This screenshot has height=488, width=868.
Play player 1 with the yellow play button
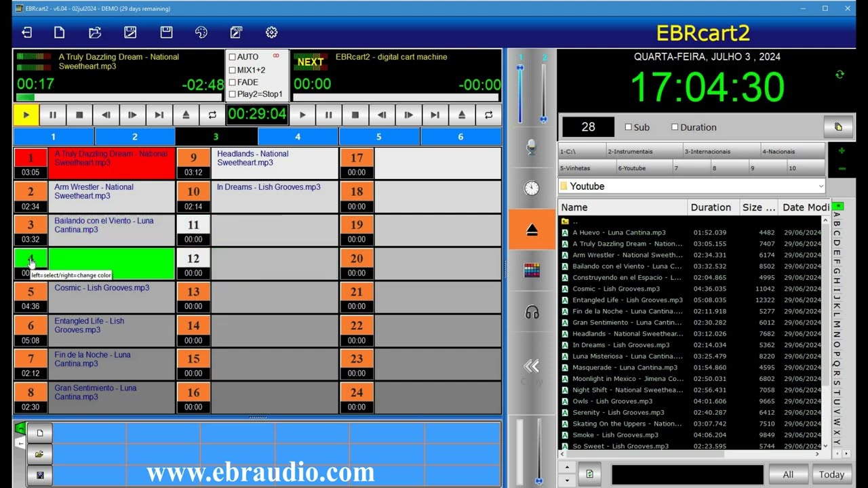point(26,115)
